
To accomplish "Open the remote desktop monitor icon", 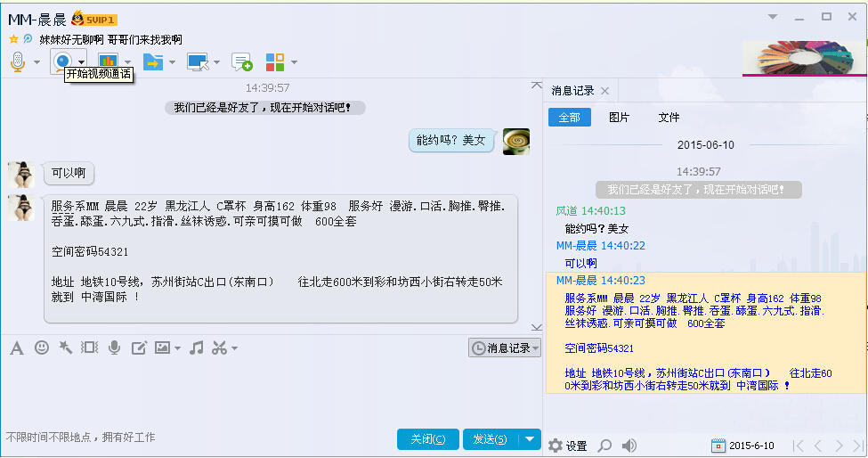I will tap(196, 61).
